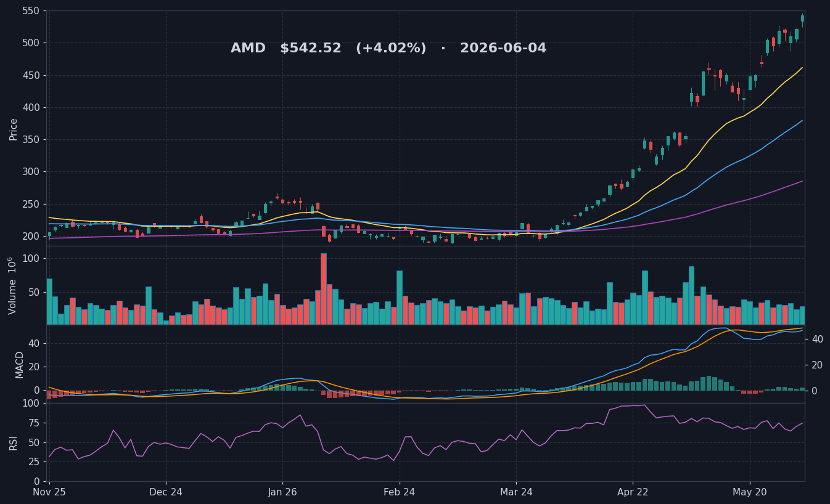Screen dimensions: 830x504
Task: Click the 'May 20' date tick
Action: click(x=750, y=492)
